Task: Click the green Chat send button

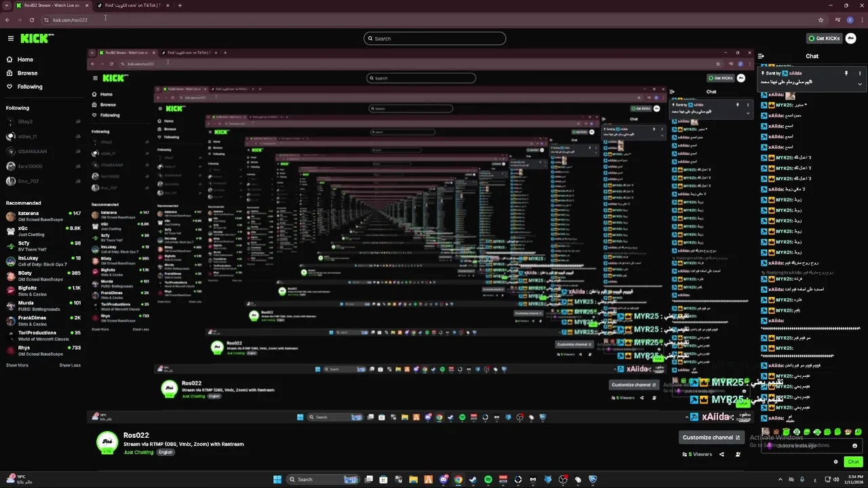Action: [x=854, y=462]
